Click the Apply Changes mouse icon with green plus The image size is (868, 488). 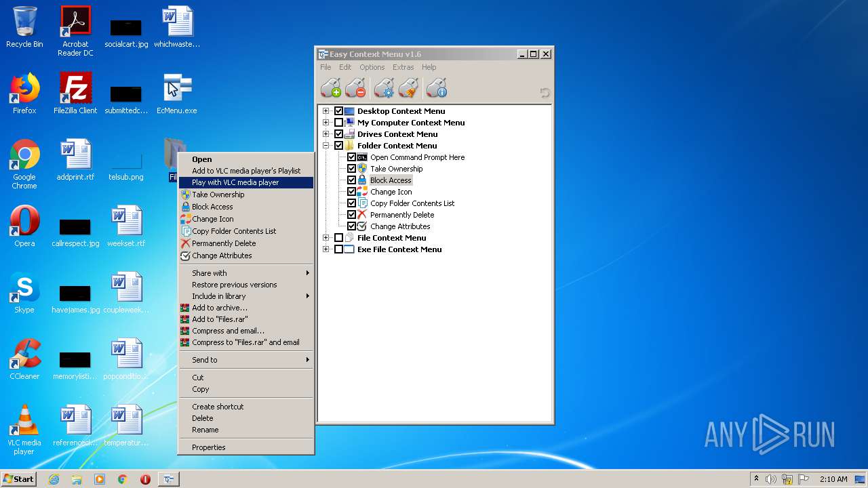pos(331,88)
